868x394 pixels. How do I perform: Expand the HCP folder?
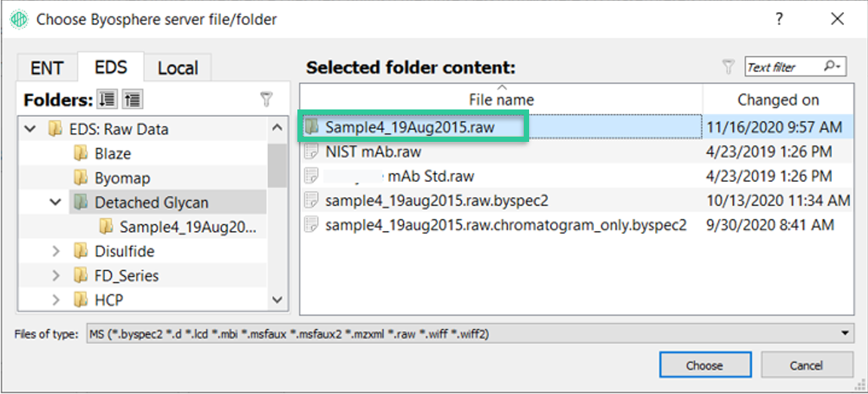coord(55,300)
